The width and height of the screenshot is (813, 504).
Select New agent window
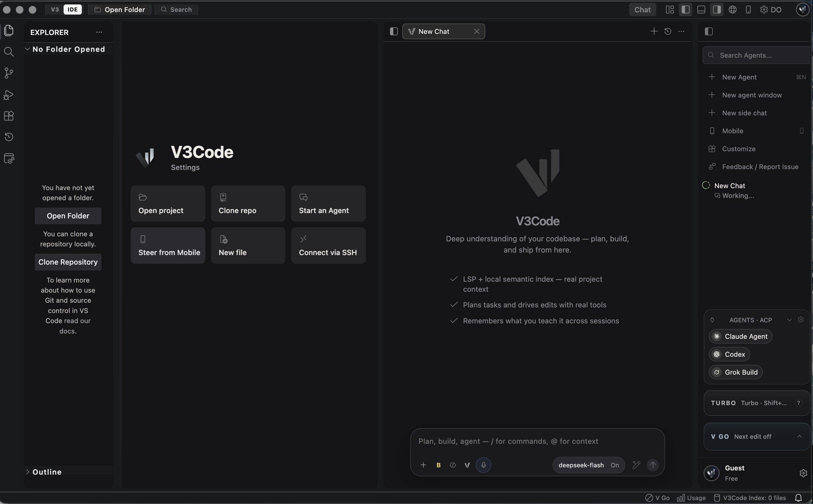tap(756, 95)
